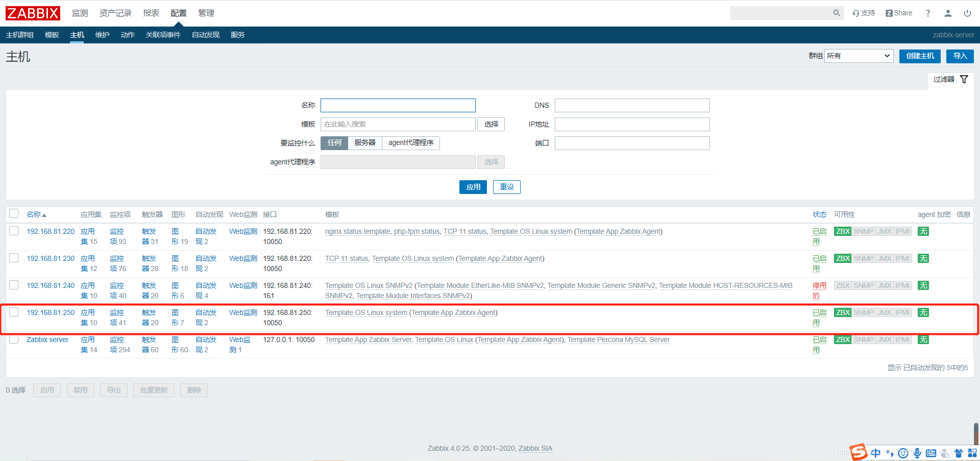Switch to the 服务 submenu
Image resolution: width=980 pixels, height=461 pixels.
pos(238,35)
